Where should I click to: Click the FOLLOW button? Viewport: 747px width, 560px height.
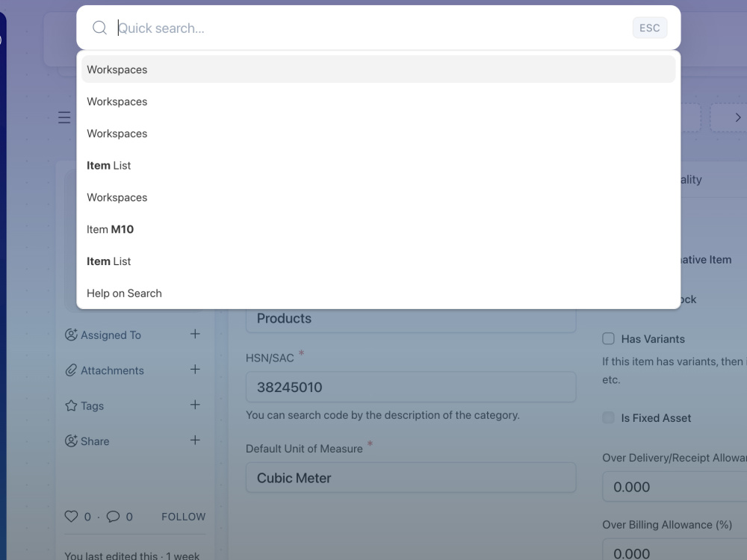184,517
